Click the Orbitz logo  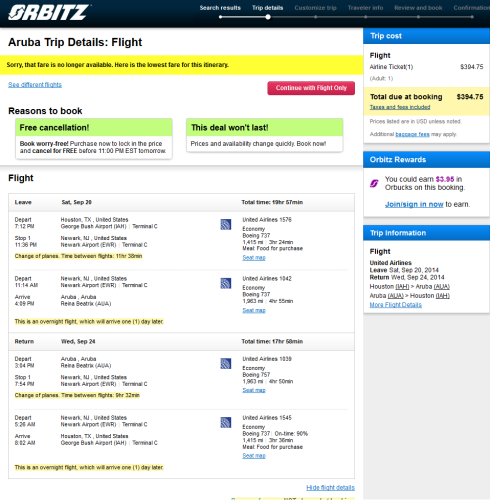click(x=49, y=13)
